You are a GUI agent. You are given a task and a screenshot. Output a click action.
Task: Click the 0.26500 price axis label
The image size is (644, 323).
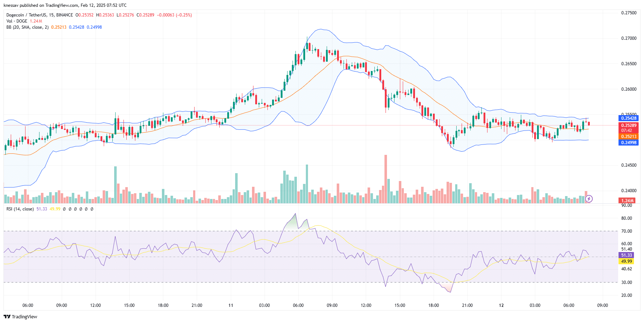629,64
